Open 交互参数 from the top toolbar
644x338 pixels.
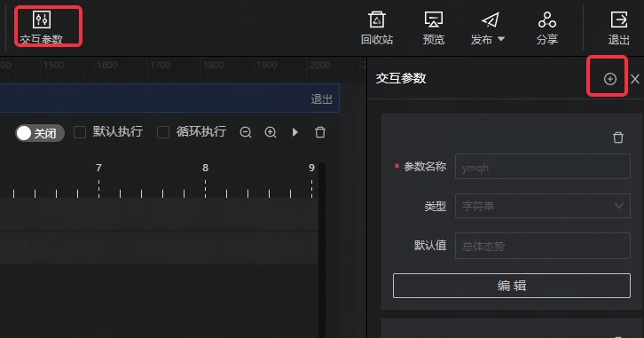(42, 28)
